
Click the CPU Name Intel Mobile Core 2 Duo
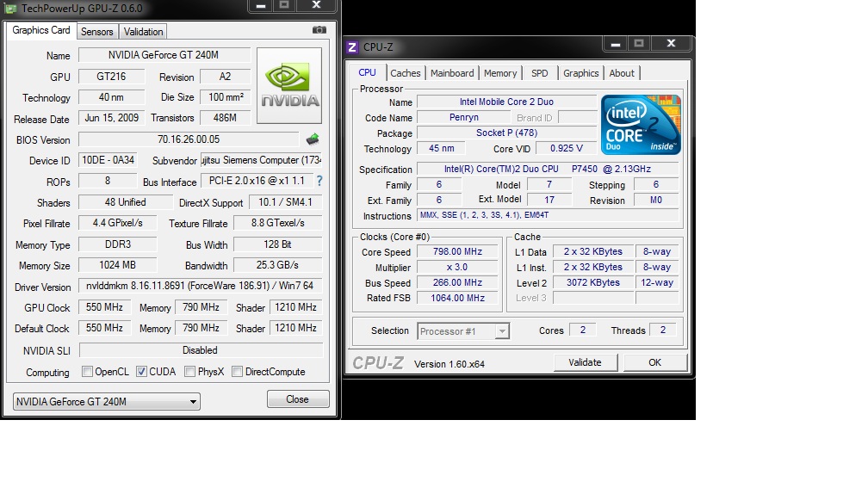point(506,102)
